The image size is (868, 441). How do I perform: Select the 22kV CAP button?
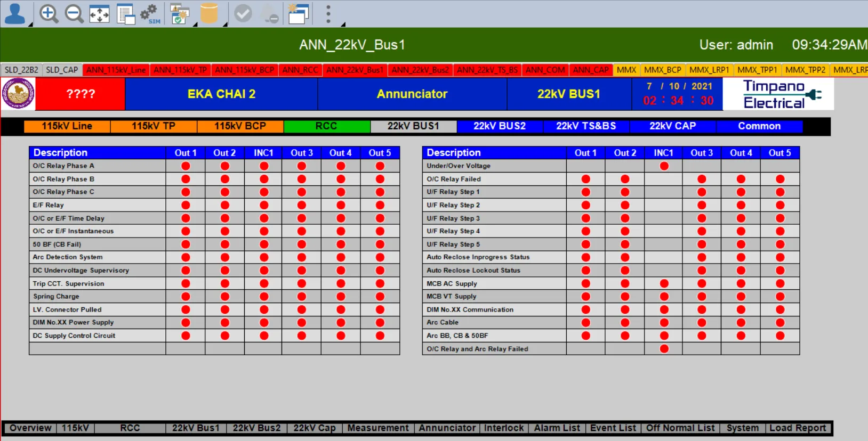[x=672, y=126]
